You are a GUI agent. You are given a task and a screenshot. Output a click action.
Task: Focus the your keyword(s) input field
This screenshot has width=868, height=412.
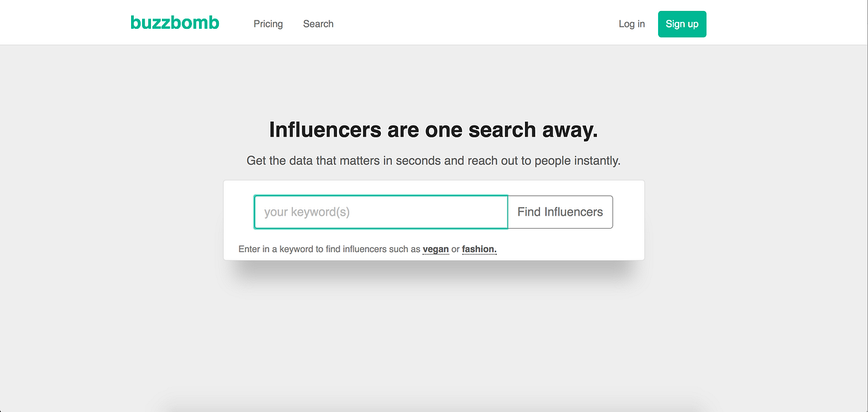(381, 211)
